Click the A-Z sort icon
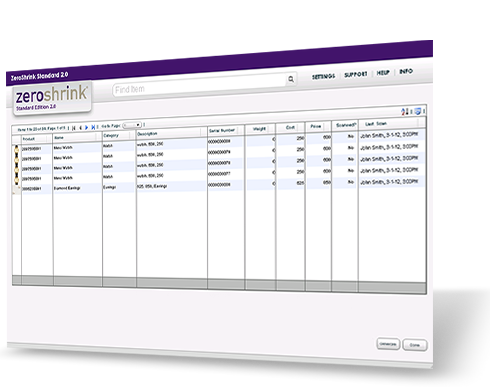 point(405,112)
